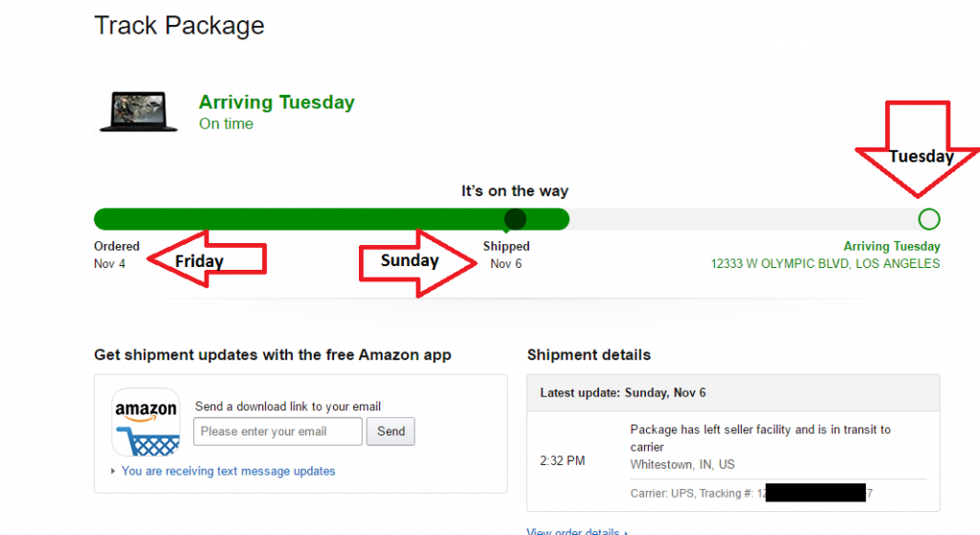The height and width of the screenshot is (535, 980).
Task: Expand the text message updates triangle
Action: pos(113,471)
